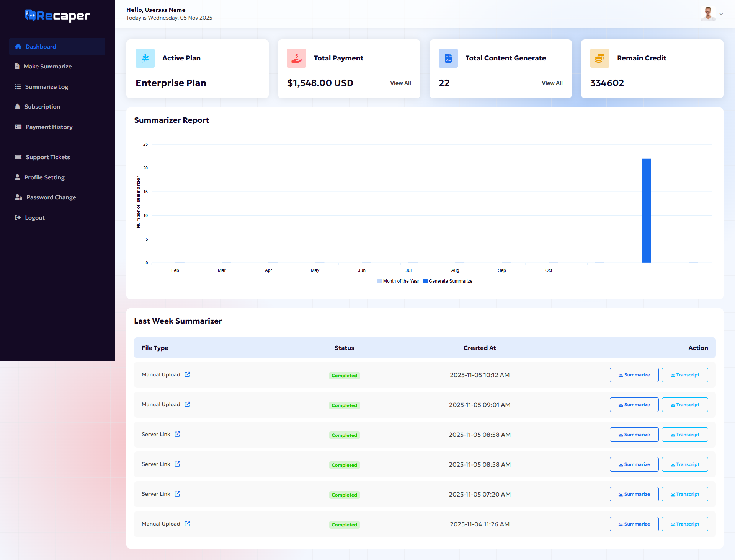Download Summarize for 10:12 AM upload
This screenshot has height=560, width=735.
pos(634,375)
